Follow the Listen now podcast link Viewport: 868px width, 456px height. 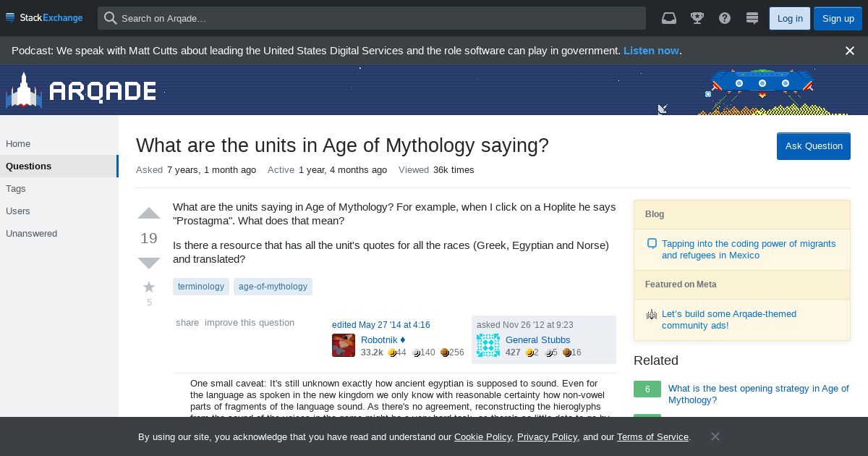click(651, 51)
